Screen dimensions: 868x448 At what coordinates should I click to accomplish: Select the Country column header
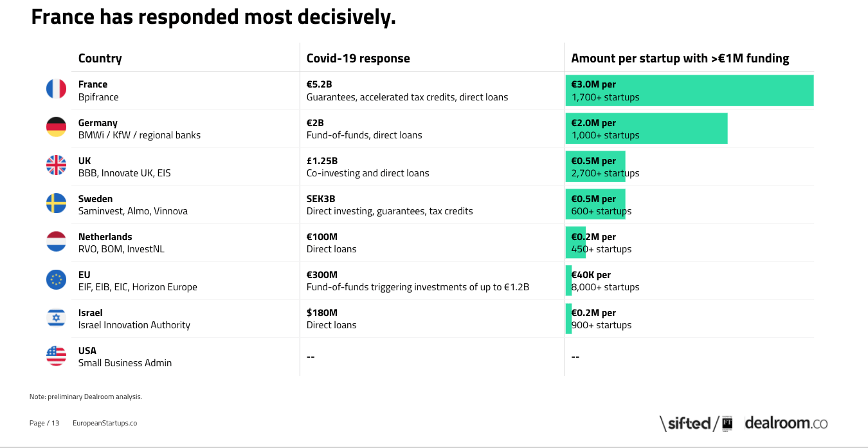pos(100,58)
